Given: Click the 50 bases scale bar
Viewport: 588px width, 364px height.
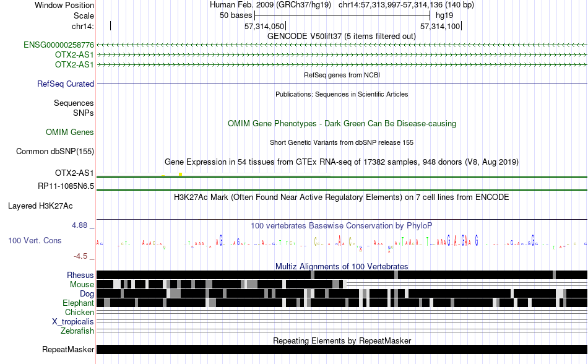Looking at the screenshot, I should tap(342, 15).
